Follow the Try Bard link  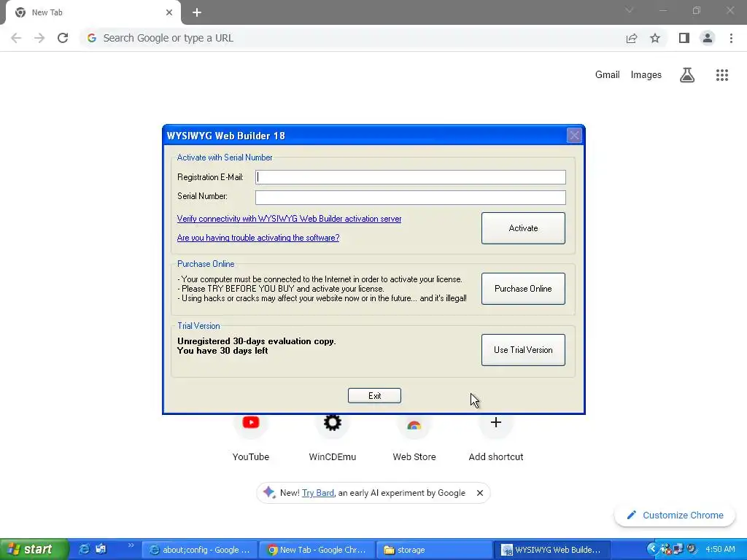318,493
